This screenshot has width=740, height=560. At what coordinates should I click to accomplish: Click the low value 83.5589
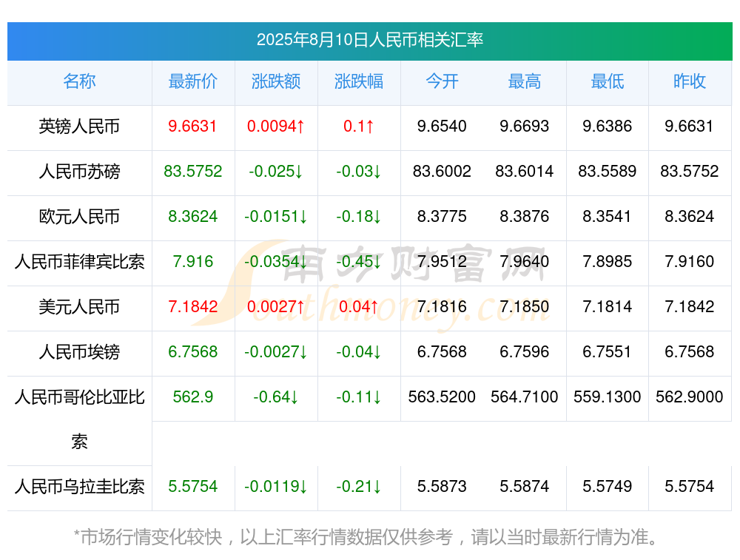(x=607, y=172)
